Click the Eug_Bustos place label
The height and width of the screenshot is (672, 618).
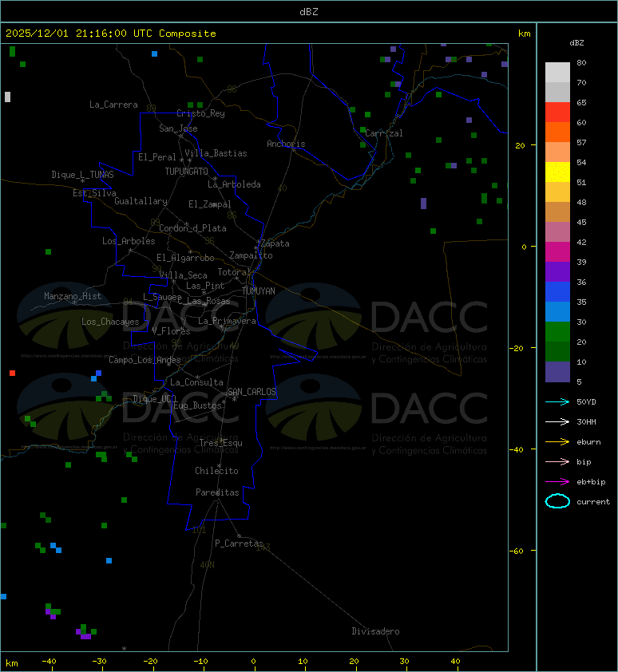point(198,405)
